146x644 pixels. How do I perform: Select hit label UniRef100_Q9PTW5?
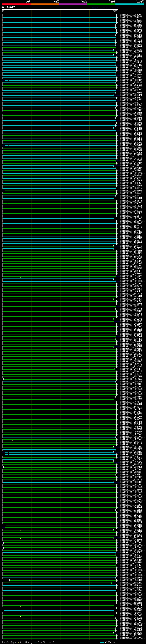click(131, 251)
